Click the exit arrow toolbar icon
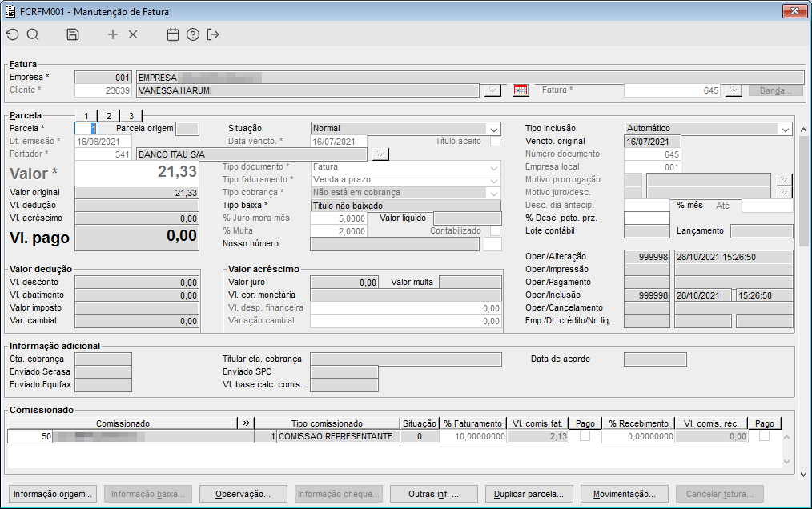812x509 pixels. (x=213, y=34)
